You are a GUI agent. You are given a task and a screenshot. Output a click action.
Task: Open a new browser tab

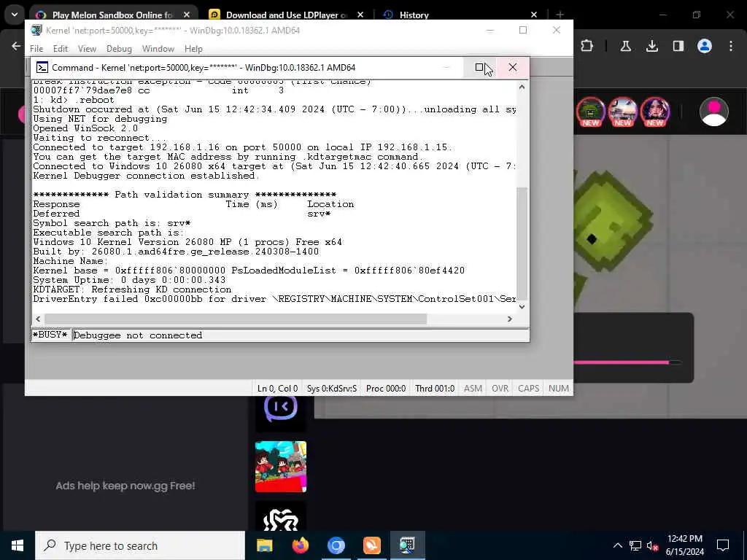click(x=560, y=15)
